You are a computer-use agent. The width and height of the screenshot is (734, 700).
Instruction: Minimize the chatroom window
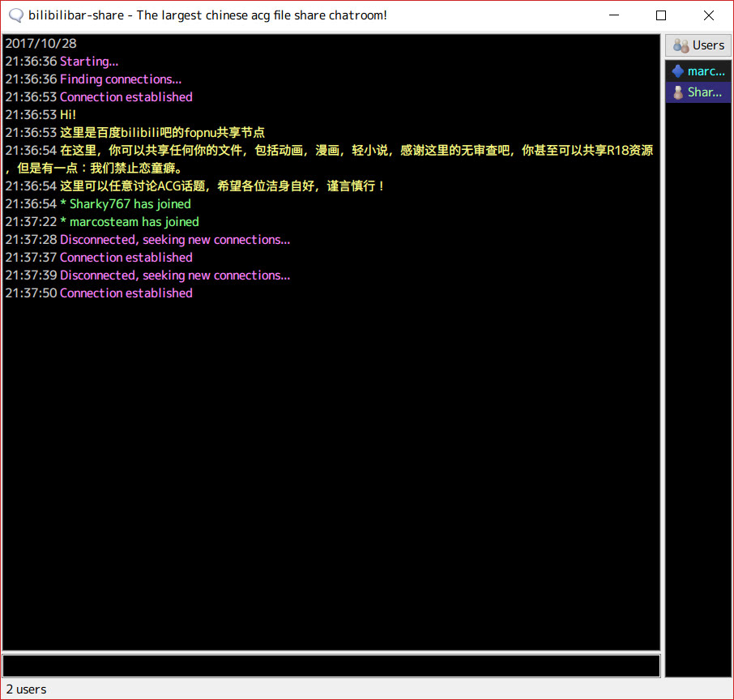point(613,15)
